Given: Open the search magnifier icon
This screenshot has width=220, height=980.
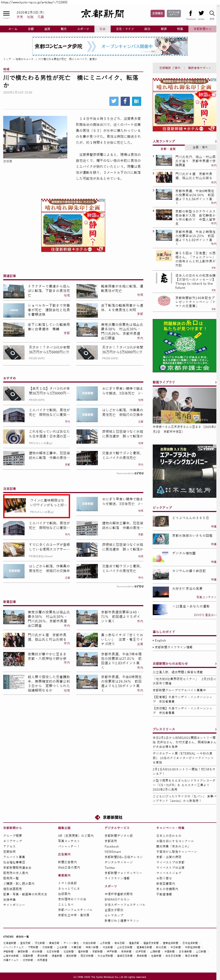Looking at the screenshot, I should pos(212,14).
